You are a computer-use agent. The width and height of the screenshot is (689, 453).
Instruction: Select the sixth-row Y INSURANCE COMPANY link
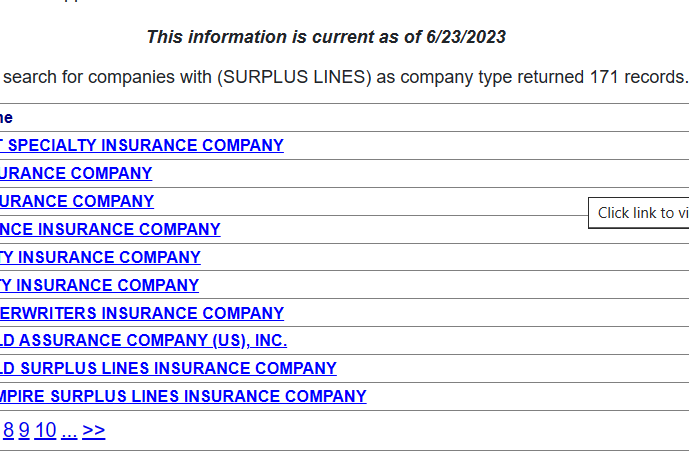(99, 285)
